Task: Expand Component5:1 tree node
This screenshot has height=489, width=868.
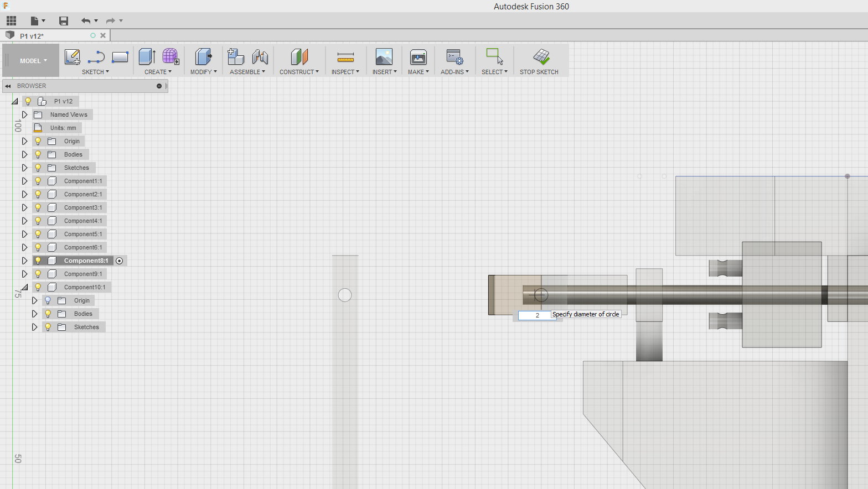Action: (24, 234)
